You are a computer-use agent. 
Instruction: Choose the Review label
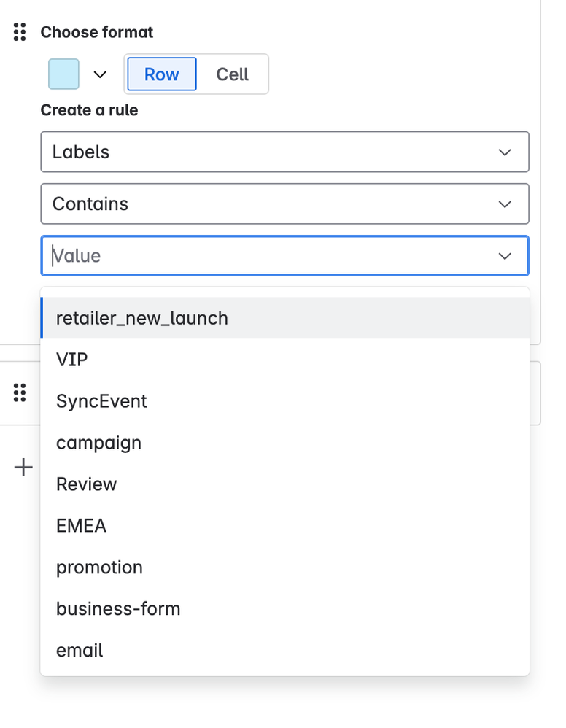(86, 484)
